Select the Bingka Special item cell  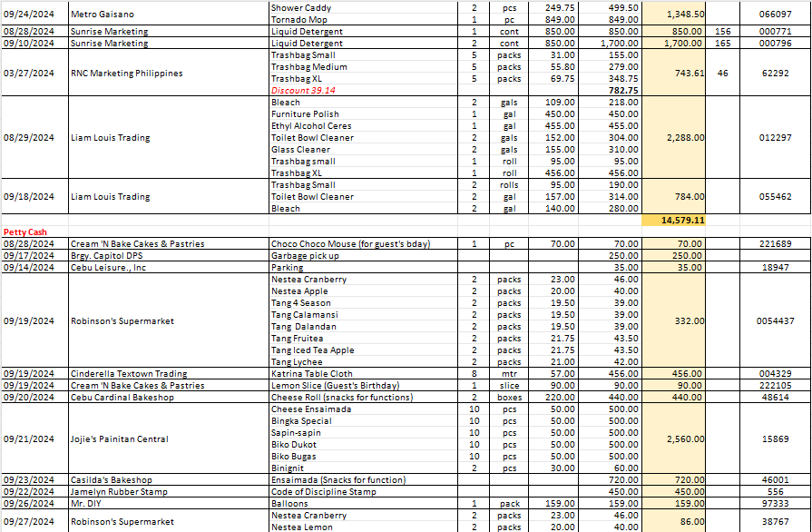(x=363, y=420)
